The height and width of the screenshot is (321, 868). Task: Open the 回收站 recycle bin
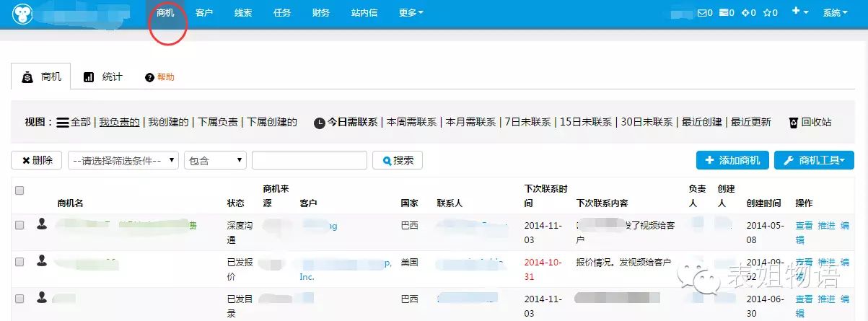coord(810,122)
